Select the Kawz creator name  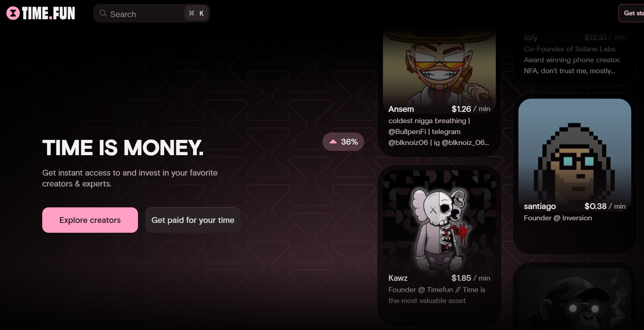(398, 278)
